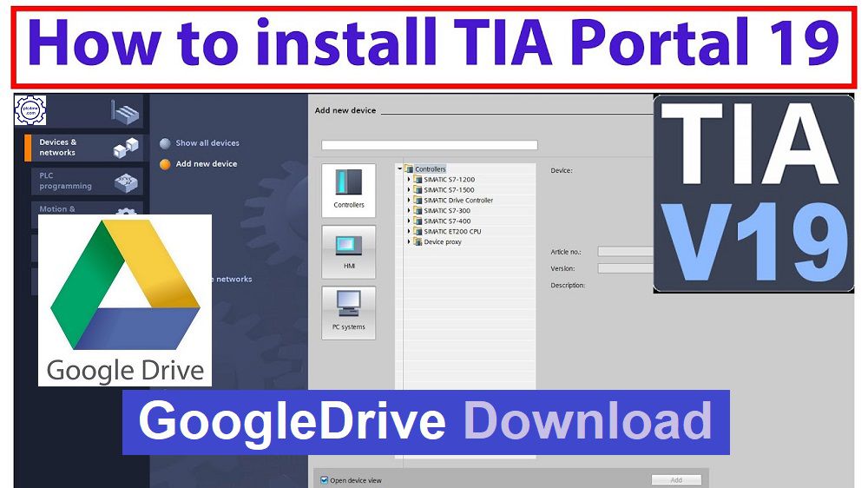Open the Devices & networks portal tab
The height and width of the screenshot is (488, 868).
tap(59, 148)
